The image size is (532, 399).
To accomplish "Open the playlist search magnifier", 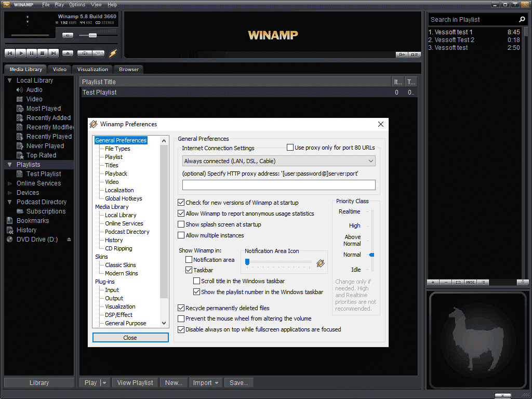I will click(x=522, y=19).
